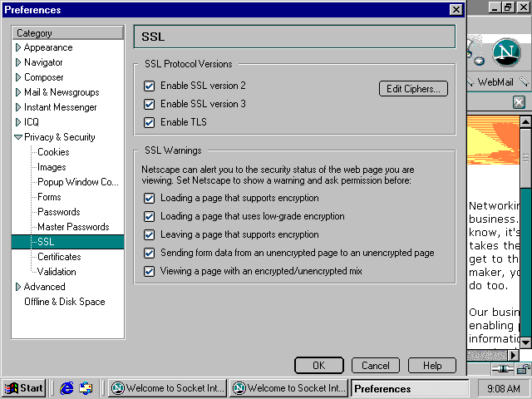Select Offline & Disk Space category

[65, 302]
